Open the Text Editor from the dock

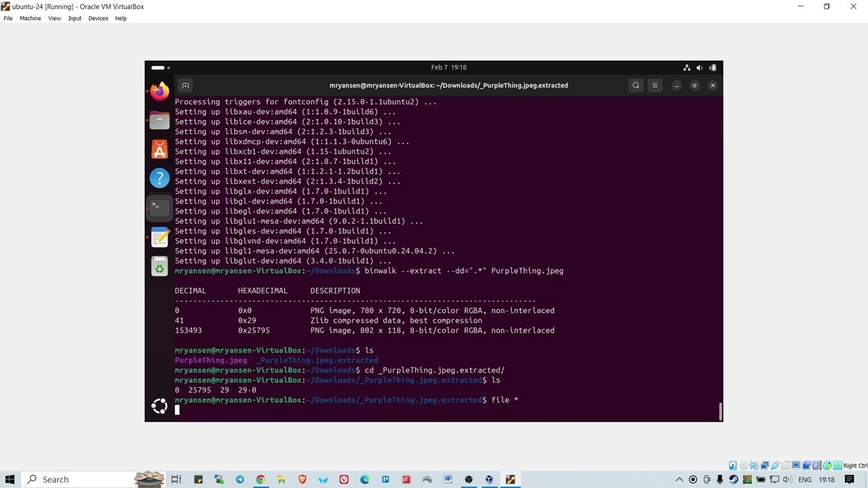click(x=159, y=237)
